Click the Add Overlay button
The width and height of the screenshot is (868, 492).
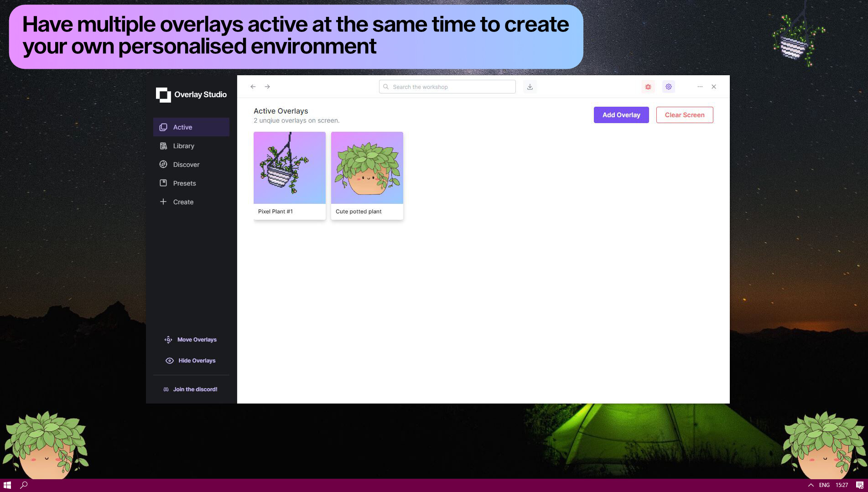tap(621, 114)
